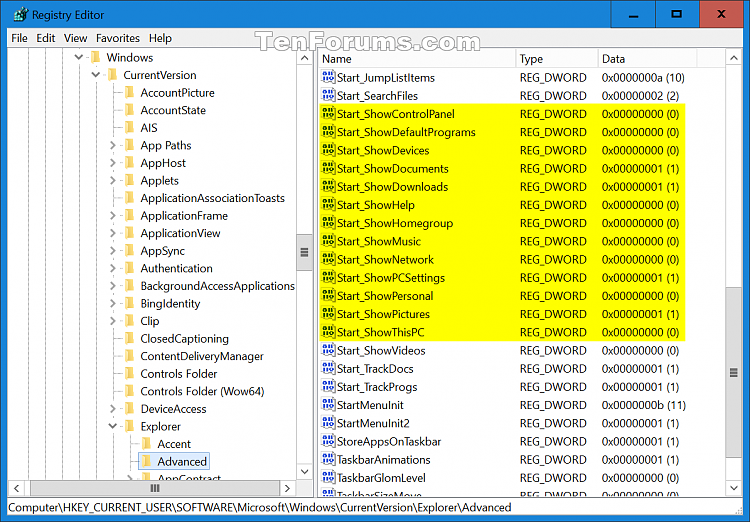This screenshot has height=522, width=750.
Task: Click the tree pane scroll-right arrow
Action: [287, 488]
